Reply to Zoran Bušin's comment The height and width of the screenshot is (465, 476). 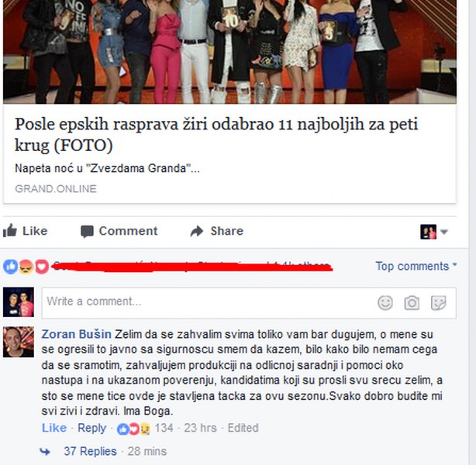(x=91, y=428)
